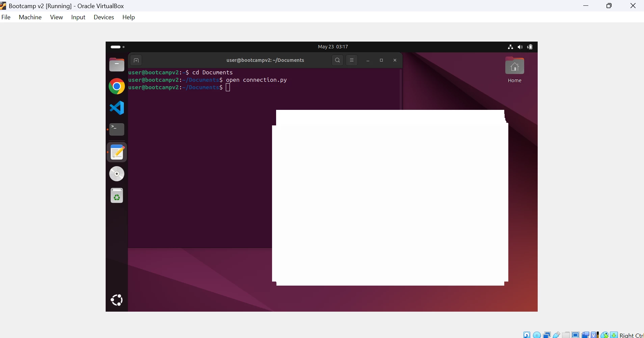Maximize the Ubuntu terminal window
Viewport: 644px width, 338px height.
[x=381, y=61]
